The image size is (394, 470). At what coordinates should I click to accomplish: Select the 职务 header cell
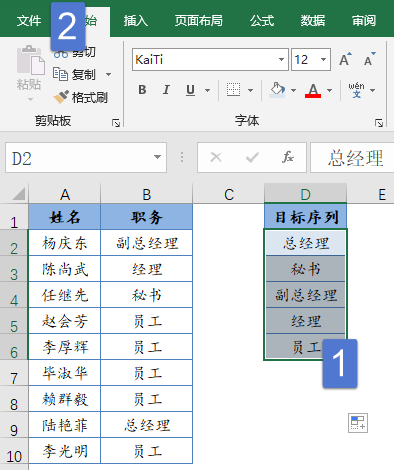[146, 217]
